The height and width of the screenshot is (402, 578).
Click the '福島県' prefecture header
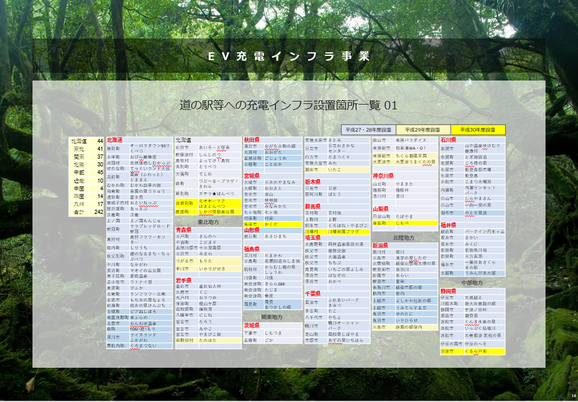252,249
